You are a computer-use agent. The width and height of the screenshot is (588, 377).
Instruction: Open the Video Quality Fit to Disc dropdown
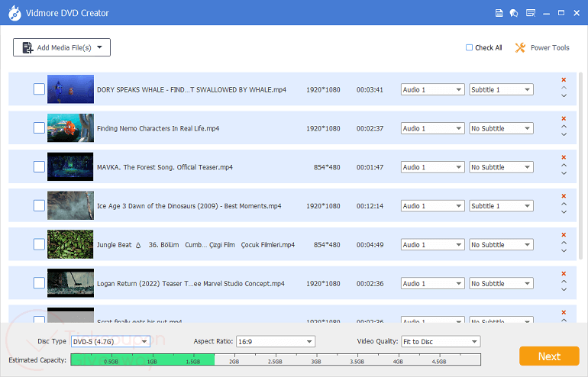pos(441,341)
